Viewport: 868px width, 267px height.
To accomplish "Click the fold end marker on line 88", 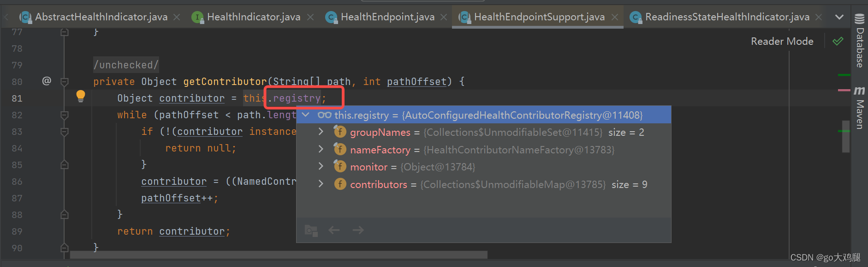I will (65, 214).
